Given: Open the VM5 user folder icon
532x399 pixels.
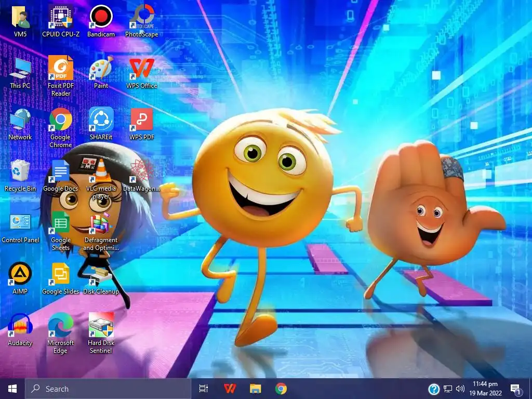Looking at the screenshot, I should tap(20, 21).
